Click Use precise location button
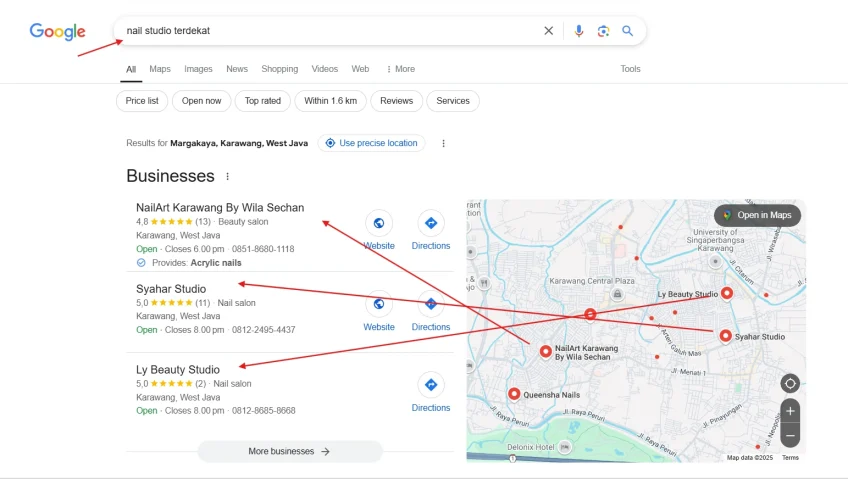The width and height of the screenshot is (848, 479). [x=372, y=143]
